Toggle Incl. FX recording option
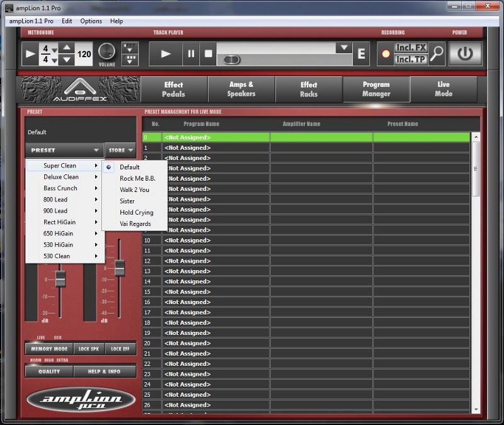This screenshot has height=425, width=504. click(x=411, y=48)
